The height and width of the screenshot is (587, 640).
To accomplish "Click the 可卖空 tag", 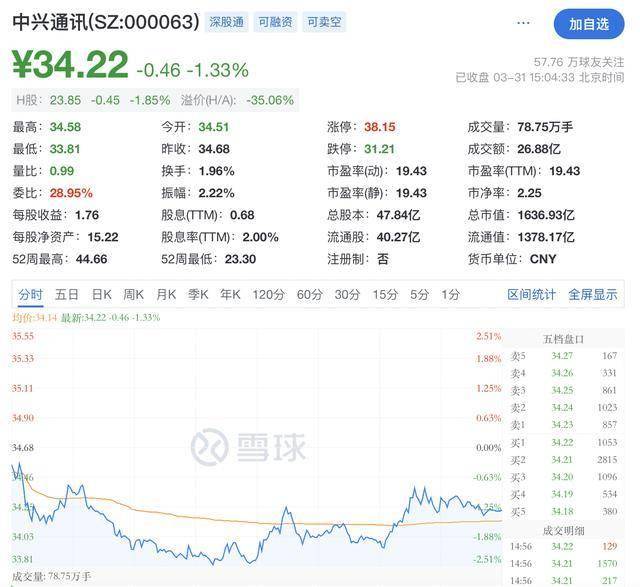I will tap(324, 22).
